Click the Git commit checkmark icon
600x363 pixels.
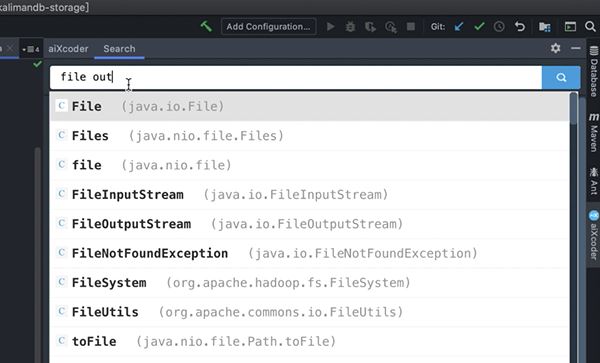point(479,26)
